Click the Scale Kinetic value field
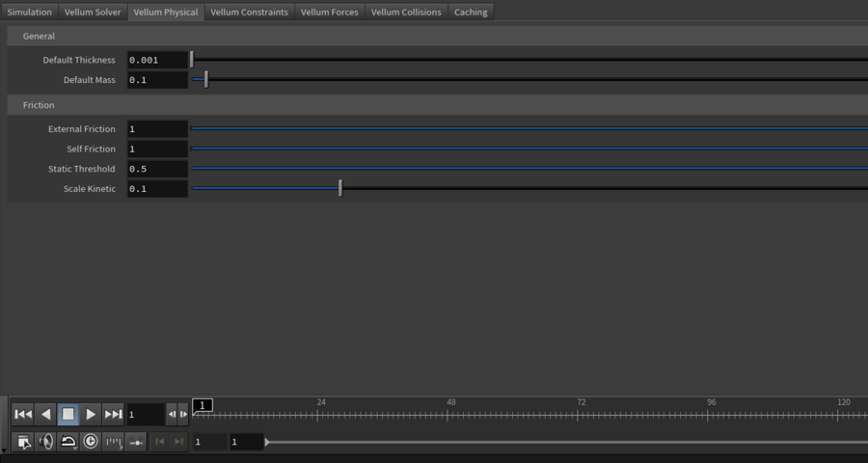This screenshot has width=868, height=463. 158,189
